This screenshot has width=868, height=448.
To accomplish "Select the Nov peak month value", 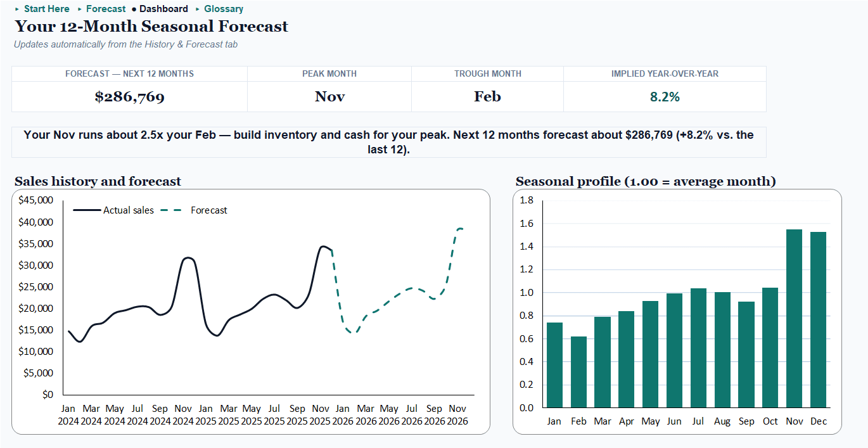I will point(329,97).
